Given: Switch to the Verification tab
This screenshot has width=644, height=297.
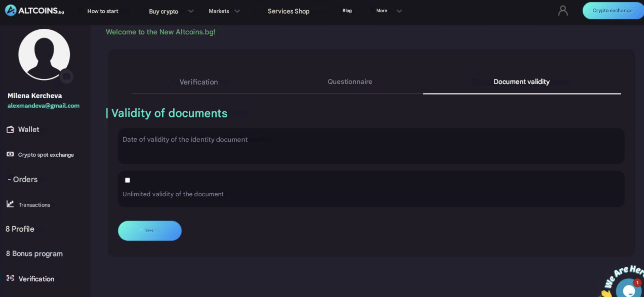Looking at the screenshot, I should 199,82.
